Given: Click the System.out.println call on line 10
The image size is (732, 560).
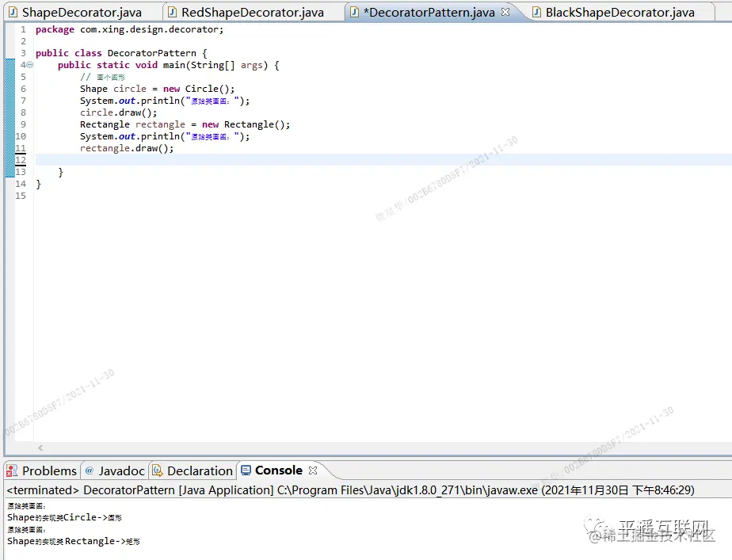Looking at the screenshot, I should point(165,136).
